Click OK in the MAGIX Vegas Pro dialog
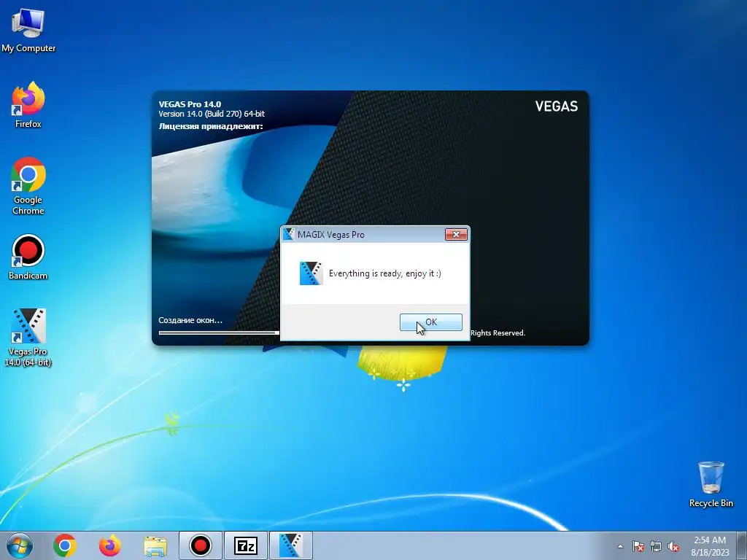 click(430, 322)
